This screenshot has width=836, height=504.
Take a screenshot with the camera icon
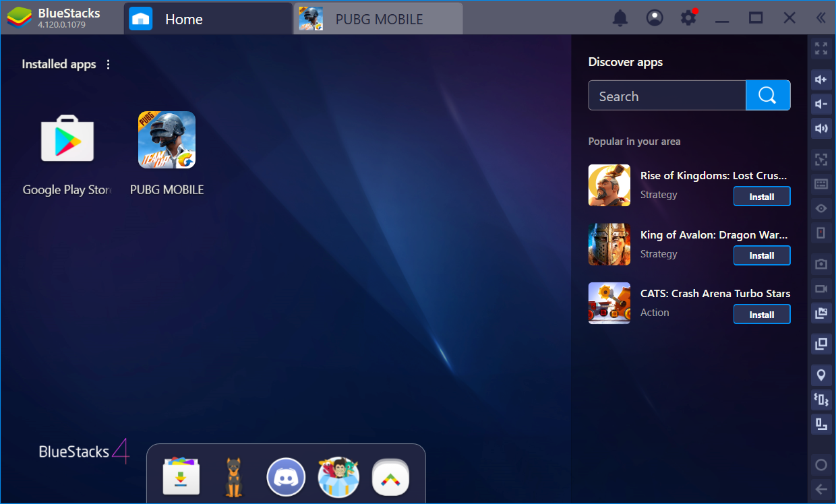point(820,264)
